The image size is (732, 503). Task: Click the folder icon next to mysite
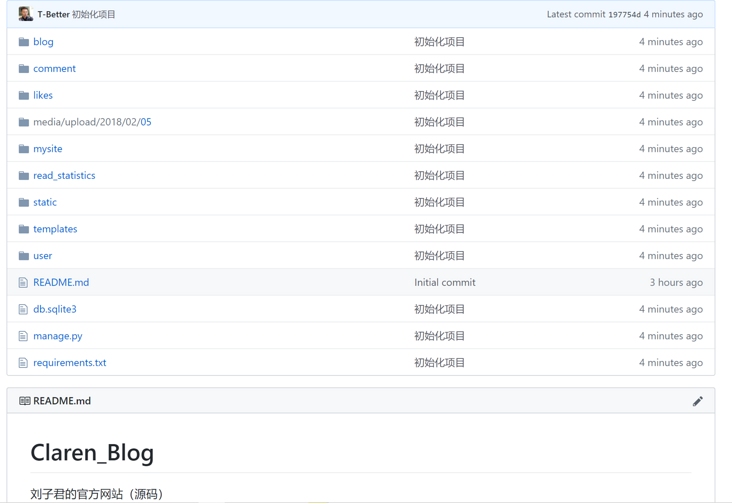click(x=24, y=149)
